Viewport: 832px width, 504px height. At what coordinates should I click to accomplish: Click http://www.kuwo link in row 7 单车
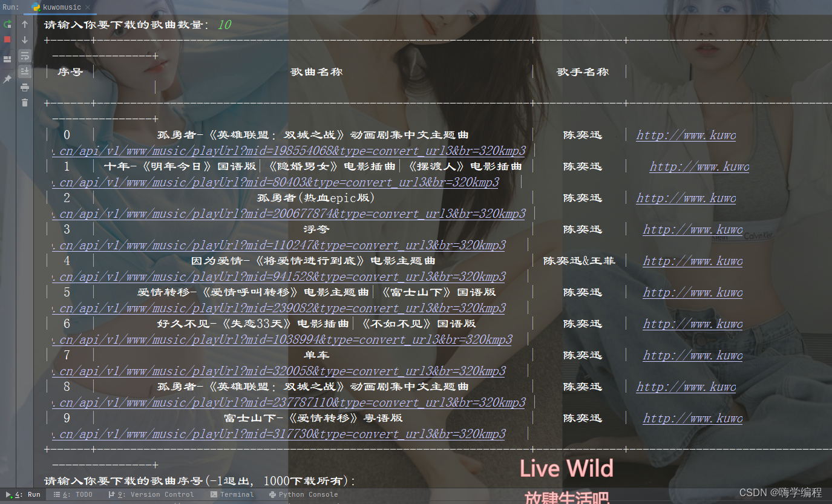(x=693, y=355)
